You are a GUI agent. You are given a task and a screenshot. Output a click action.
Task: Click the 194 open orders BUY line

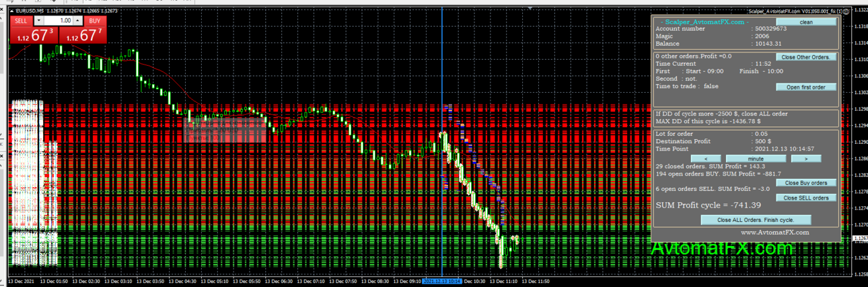[719, 174]
